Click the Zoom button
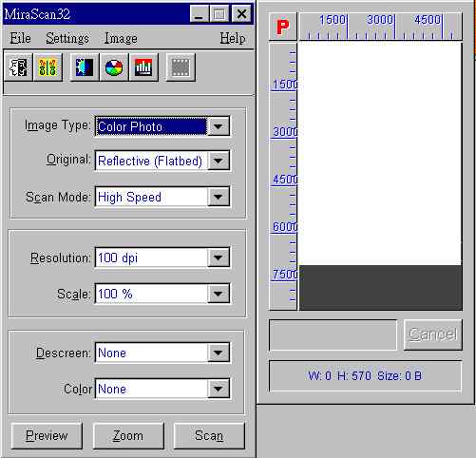This screenshot has height=458, width=476. pyautogui.click(x=128, y=435)
